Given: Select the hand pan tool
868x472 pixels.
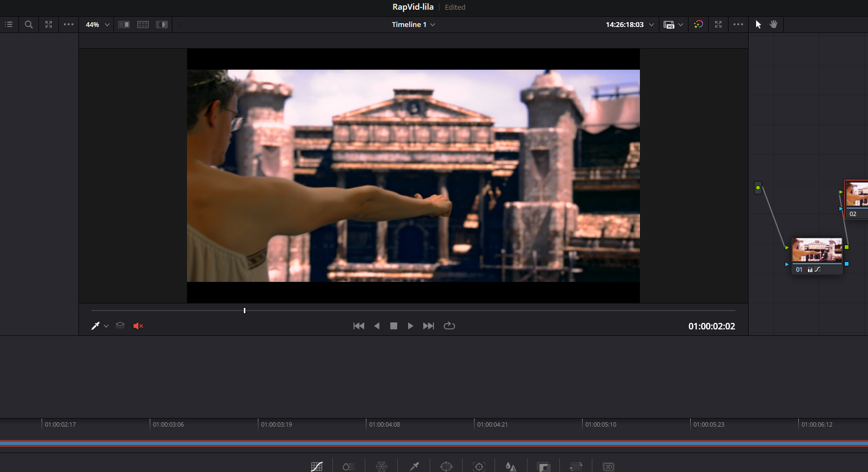Looking at the screenshot, I should (x=773, y=24).
